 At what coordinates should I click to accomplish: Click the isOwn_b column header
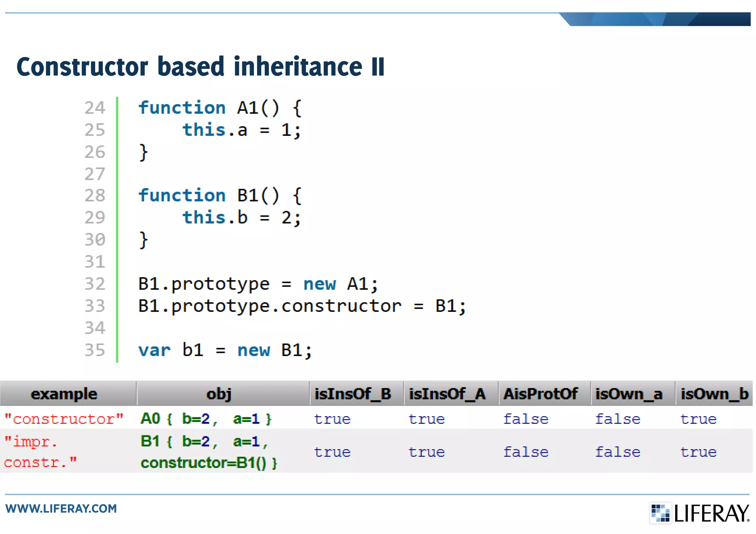coord(714,394)
